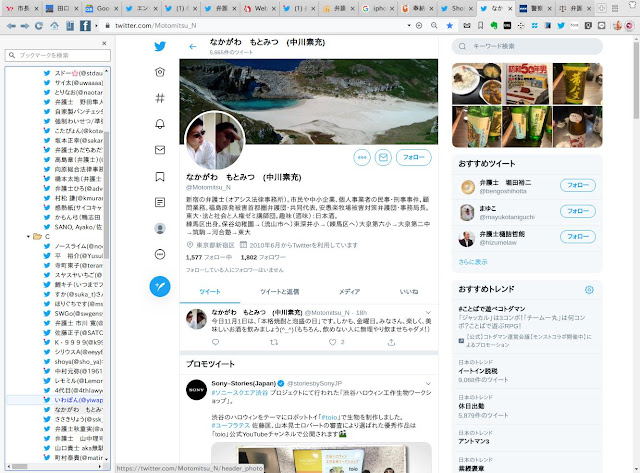Screen dimensions: 640x473
Task: Click browser forward arrow button
Action: [x=25, y=26]
